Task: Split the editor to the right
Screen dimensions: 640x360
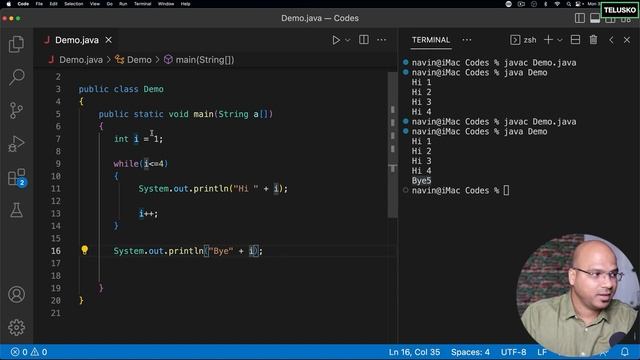Action: (364, 40)
